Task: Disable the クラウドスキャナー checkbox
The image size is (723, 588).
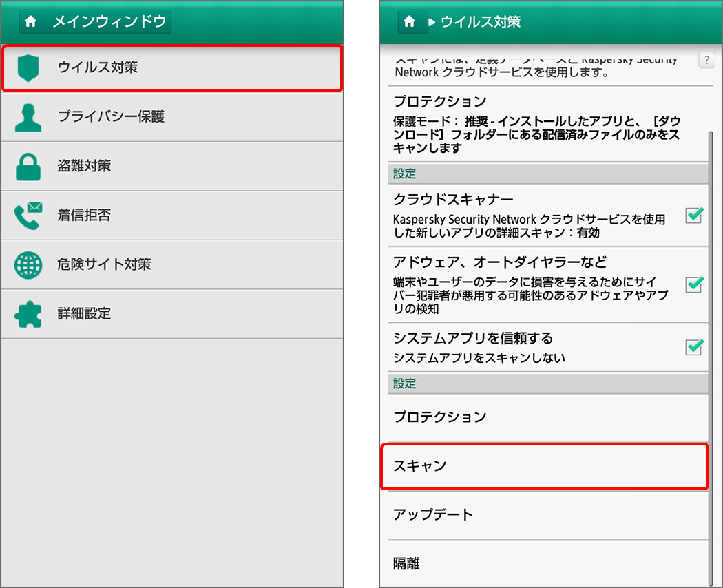Action: 693,216
